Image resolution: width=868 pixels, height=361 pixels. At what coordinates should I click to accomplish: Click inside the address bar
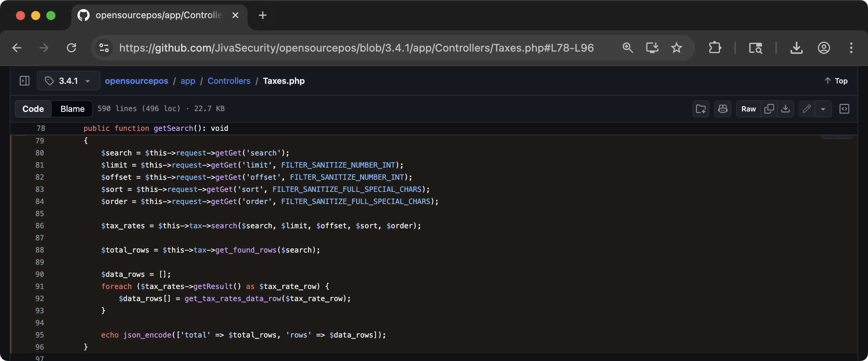coord(342,48)
